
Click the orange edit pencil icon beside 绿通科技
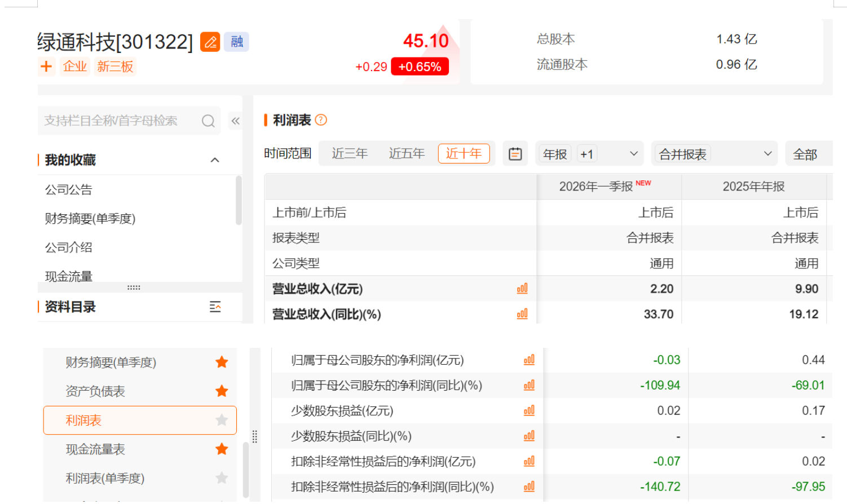point(210,42)
